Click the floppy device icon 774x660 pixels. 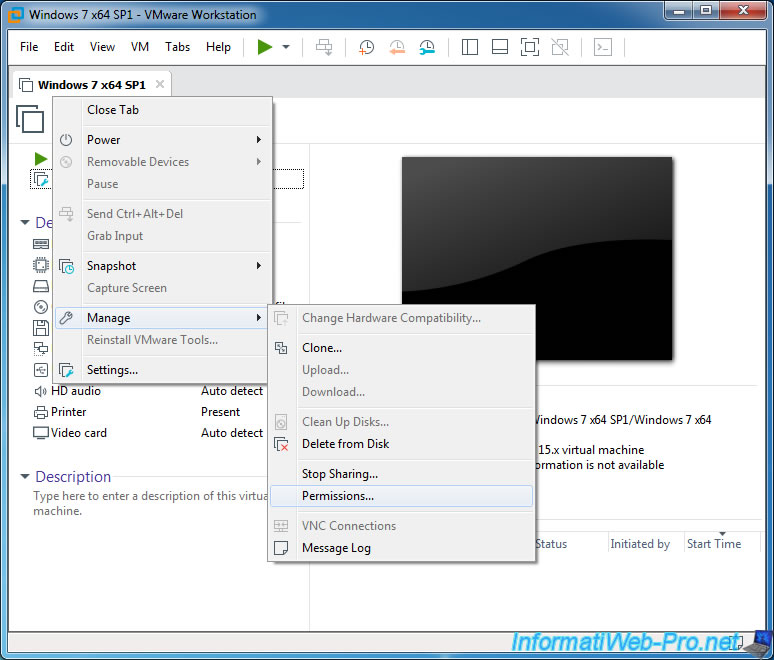click(40, 328)
